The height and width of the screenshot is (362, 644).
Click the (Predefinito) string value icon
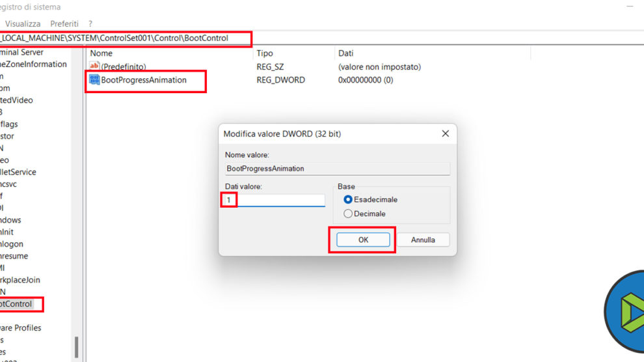(x=94, y=66)
